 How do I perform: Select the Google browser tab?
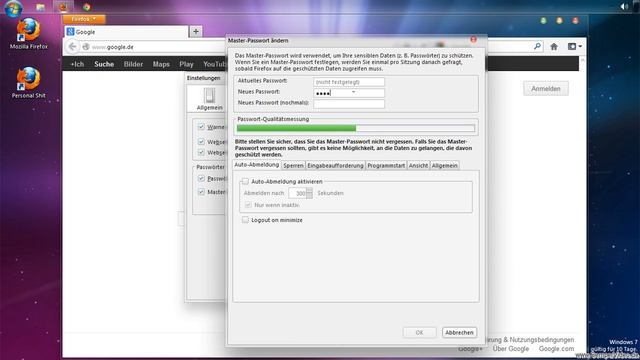click(126, 31)
